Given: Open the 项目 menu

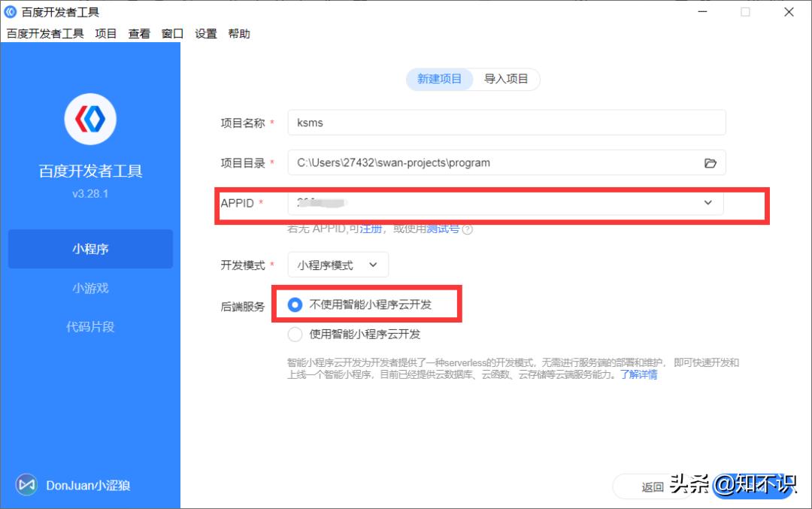Looking at the screenshot, I should pos(105,33).
